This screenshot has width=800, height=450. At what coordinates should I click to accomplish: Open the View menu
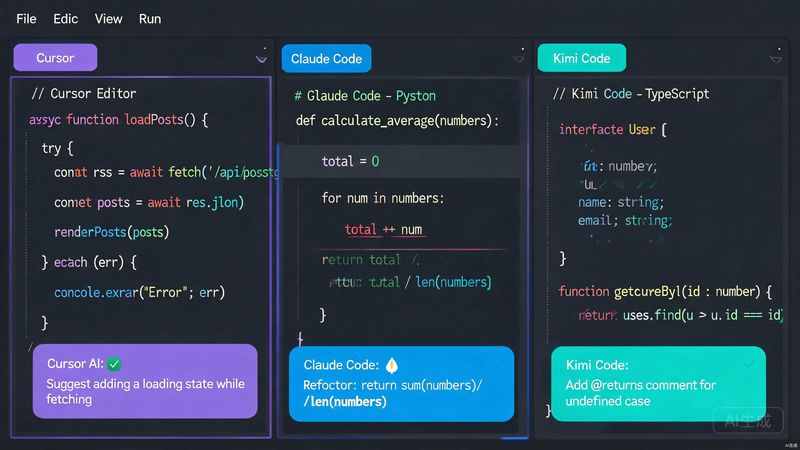click(108, 19)
